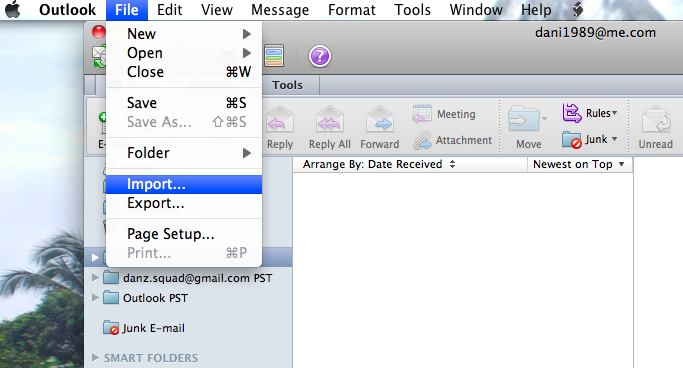
Task: Expand the New submenu
Action: 184,34
